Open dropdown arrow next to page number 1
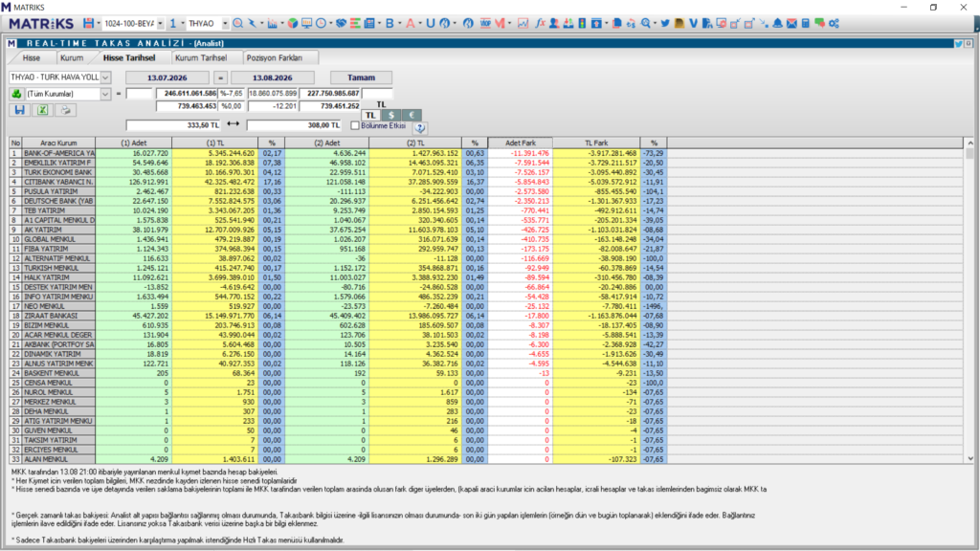Image resolution: width=980 pixels, height=551 pixels. (x=183, y=24)
